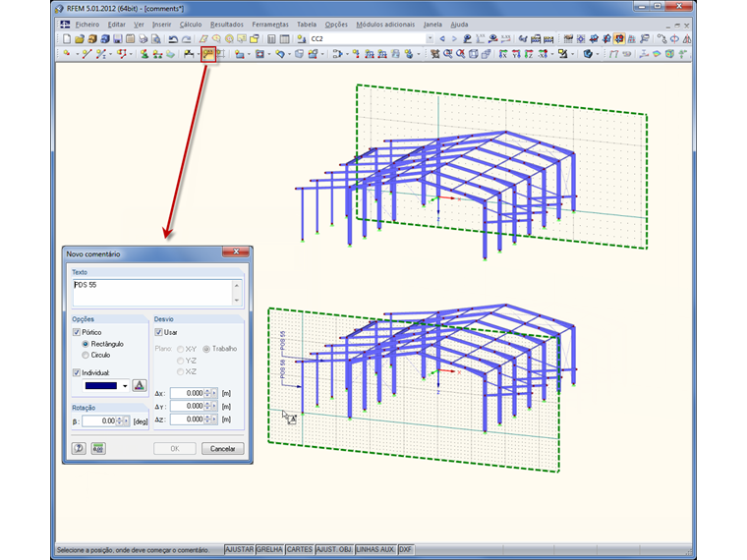Click the table view icon in toolbar
Image resolution: width=747 pixels, height=560 pixels.
coord(284,39)
